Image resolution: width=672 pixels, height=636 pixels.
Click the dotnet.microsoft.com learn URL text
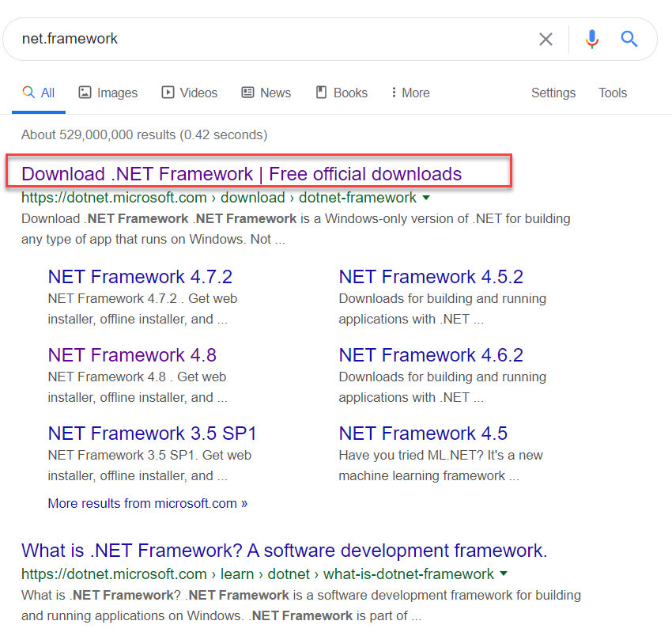pyautogui.click(x=258, y=574)
